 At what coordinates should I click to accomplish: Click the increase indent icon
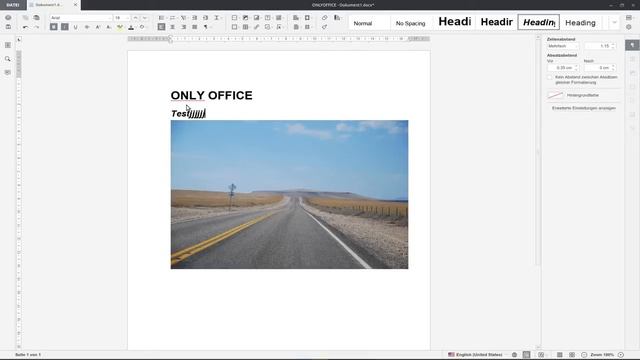coord(206,18)
